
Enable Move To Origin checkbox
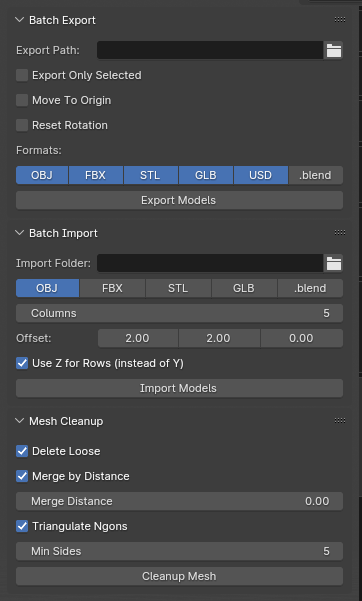[22, 100]
